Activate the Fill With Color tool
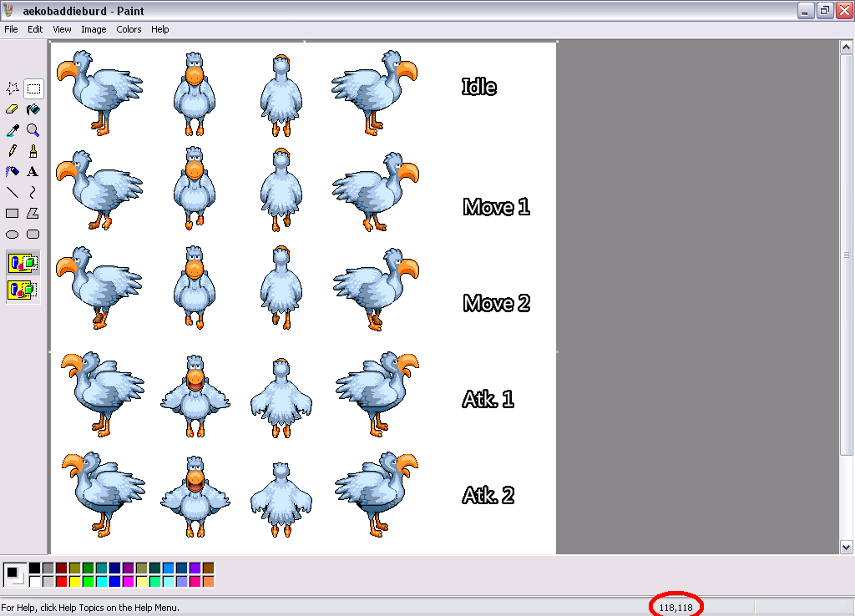 click(33, 109)
